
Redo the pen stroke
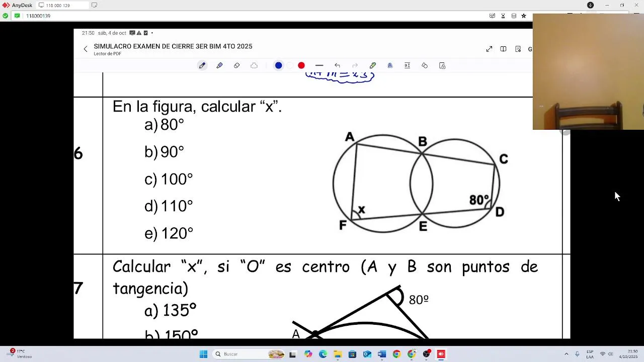[355, 65]
